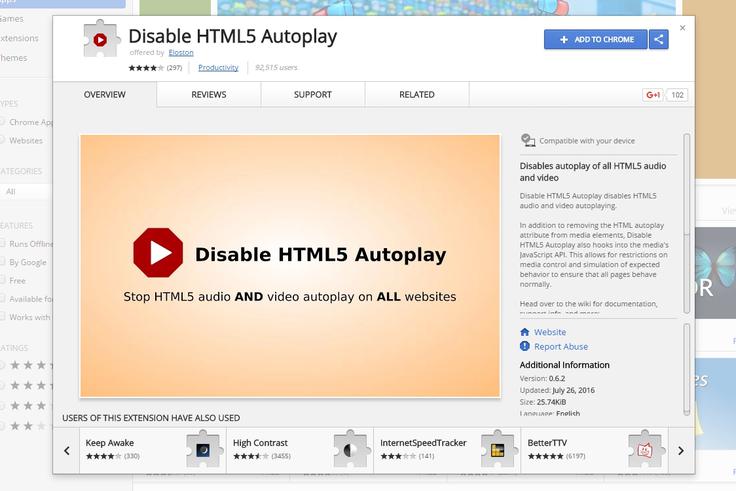Screen dimensions: 736x491
Task: Go to previous related extensions with left arrow
Action: click(67, 451)
